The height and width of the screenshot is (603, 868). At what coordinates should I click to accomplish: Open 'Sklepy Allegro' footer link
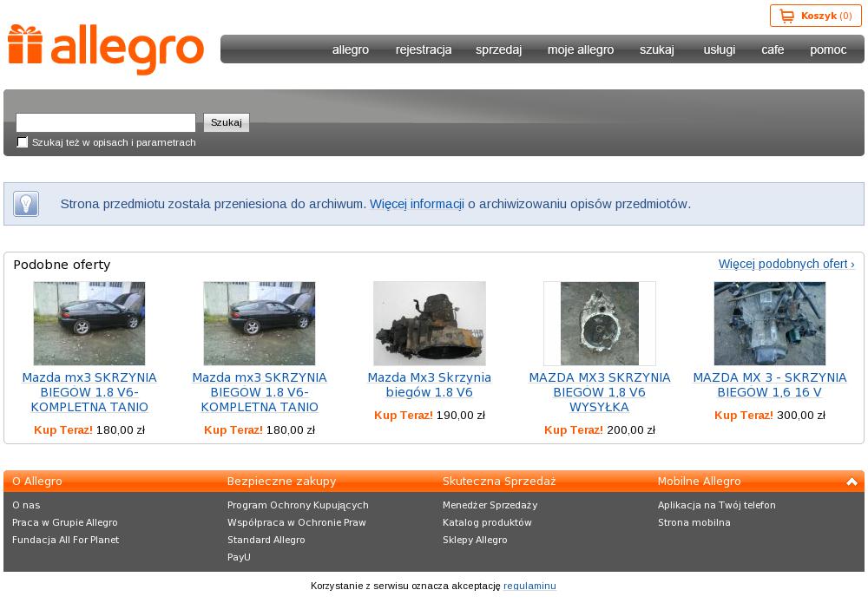(475, 540)
